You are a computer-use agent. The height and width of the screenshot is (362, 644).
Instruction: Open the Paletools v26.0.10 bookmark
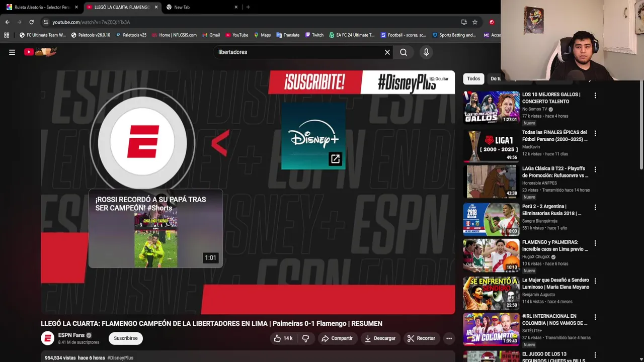pyautogui.click(x=91, y=35)
